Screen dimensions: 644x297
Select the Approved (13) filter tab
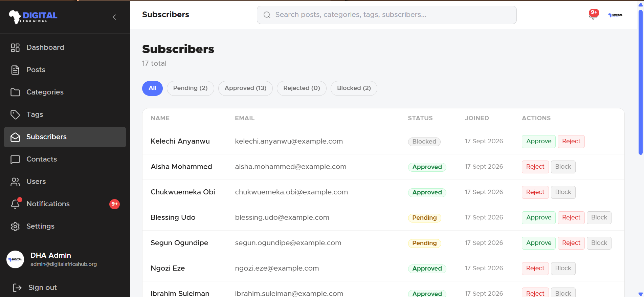click(x=245, y=88)
